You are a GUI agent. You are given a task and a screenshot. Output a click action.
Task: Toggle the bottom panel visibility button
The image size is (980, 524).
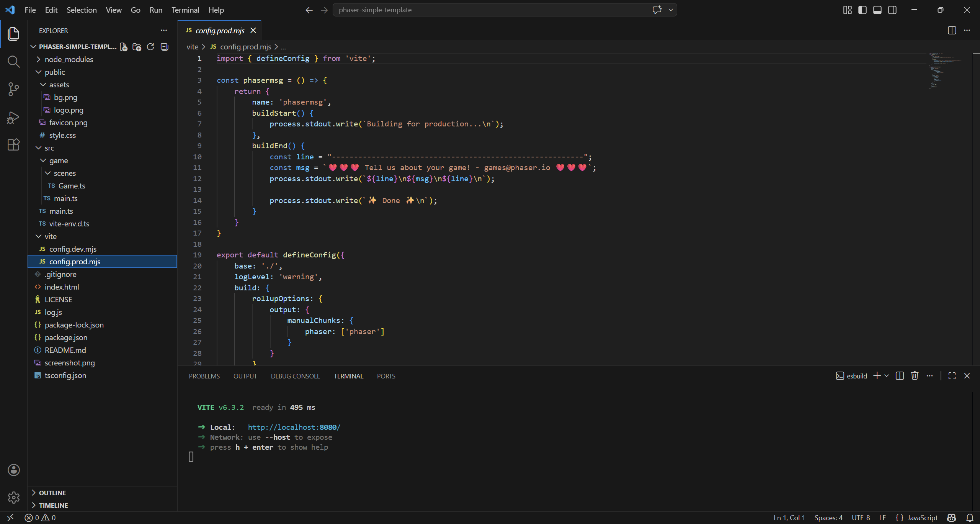coord(877,10)
